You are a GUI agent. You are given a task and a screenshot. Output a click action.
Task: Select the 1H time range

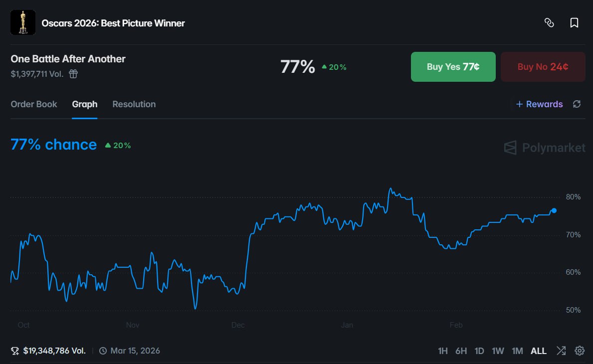(x=442, y=351)
